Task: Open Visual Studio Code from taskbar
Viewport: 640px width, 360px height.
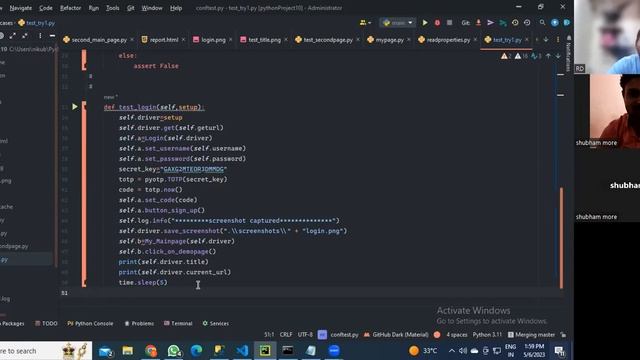Action: (242, 351)
